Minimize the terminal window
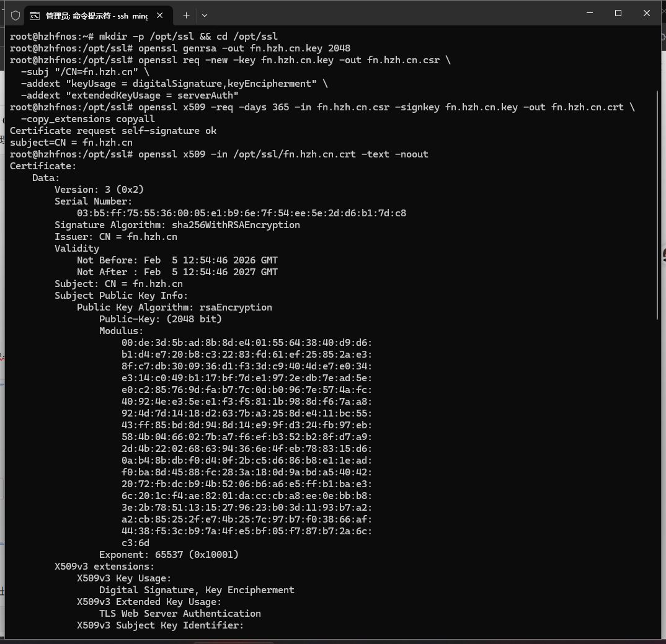This screenshot has height=644, width=666. click(x=589, y=13)
